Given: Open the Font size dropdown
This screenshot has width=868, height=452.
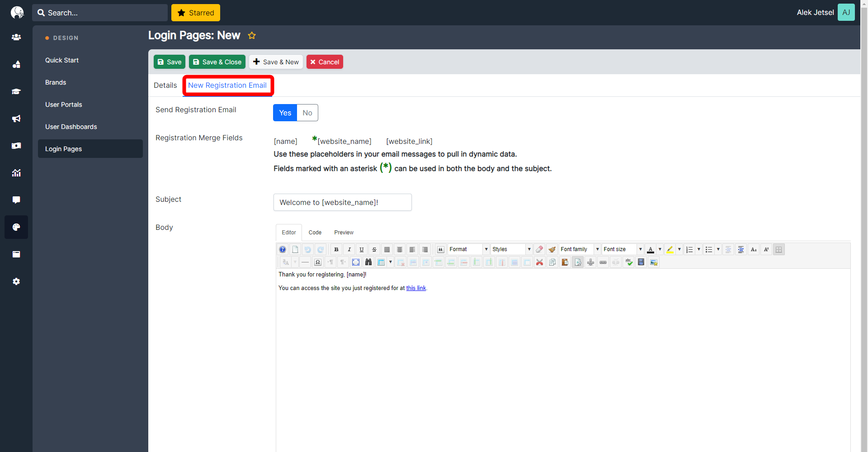Looking at the screenshot, I should (623, 249).
